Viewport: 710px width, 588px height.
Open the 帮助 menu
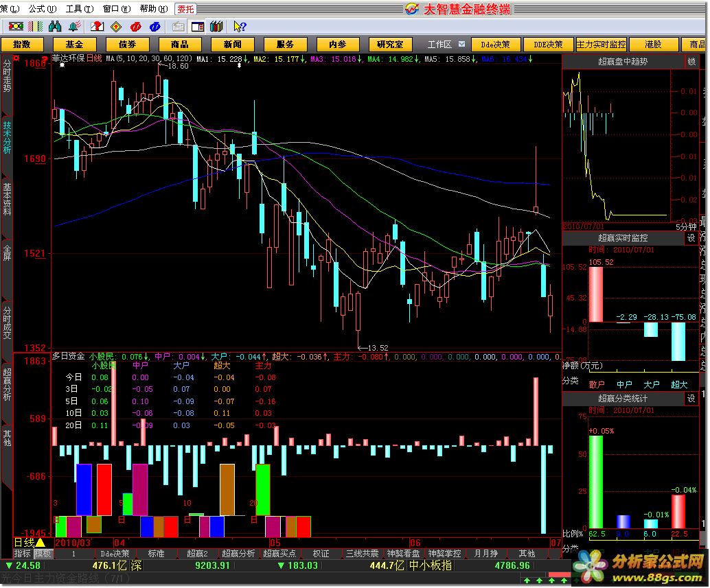pyautogui.click(x=154, y=9)
